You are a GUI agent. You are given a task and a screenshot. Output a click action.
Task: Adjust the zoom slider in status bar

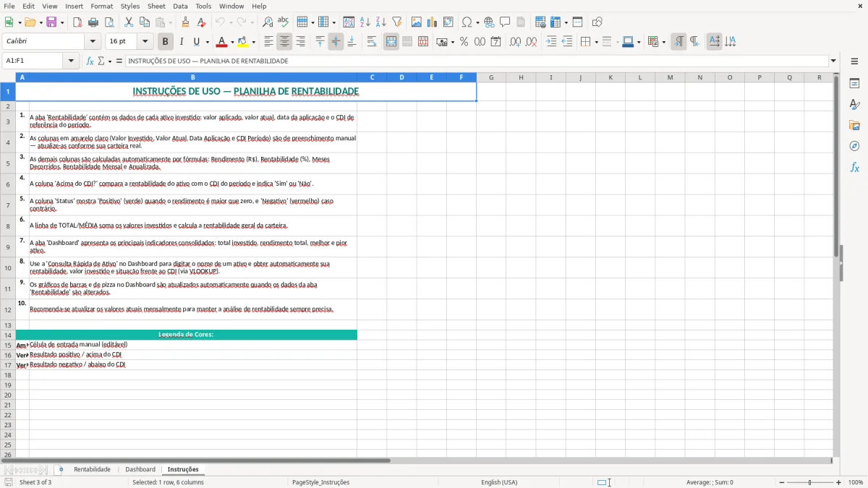809,482
